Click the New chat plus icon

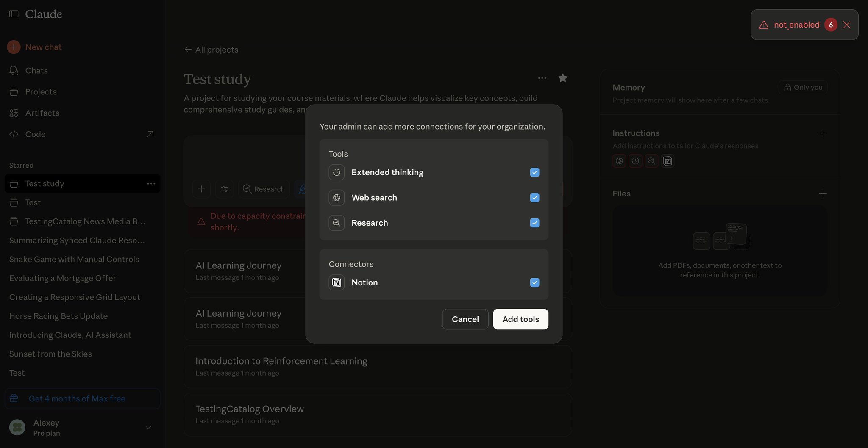coord(14,47)
